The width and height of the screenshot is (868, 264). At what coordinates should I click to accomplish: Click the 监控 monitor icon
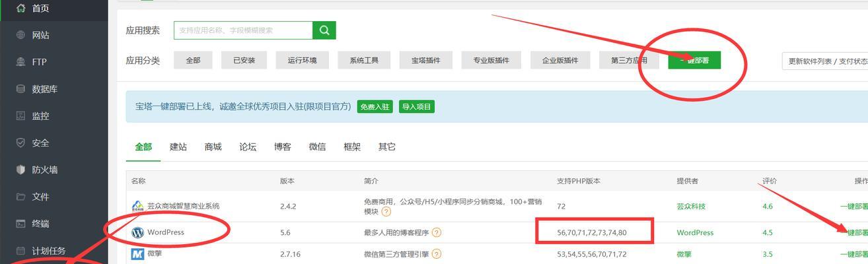[20, 116]
